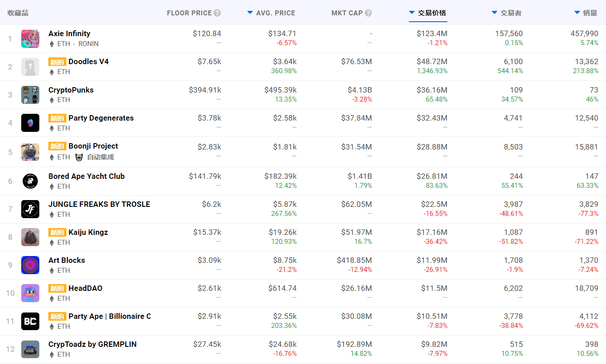
Task: Click the 收藏品 column header
Action: pos(18,13)
